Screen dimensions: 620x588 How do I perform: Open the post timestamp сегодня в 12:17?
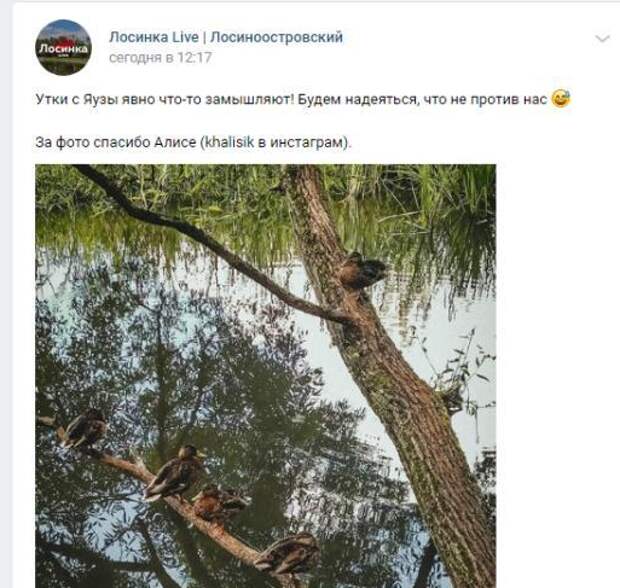[161, 58]
